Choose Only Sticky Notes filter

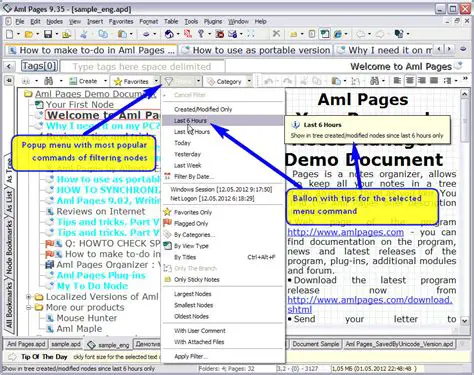pos(223,279)
